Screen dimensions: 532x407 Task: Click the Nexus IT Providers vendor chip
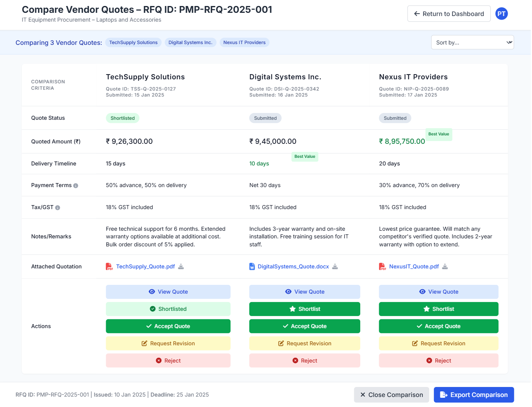coord(245,42)
